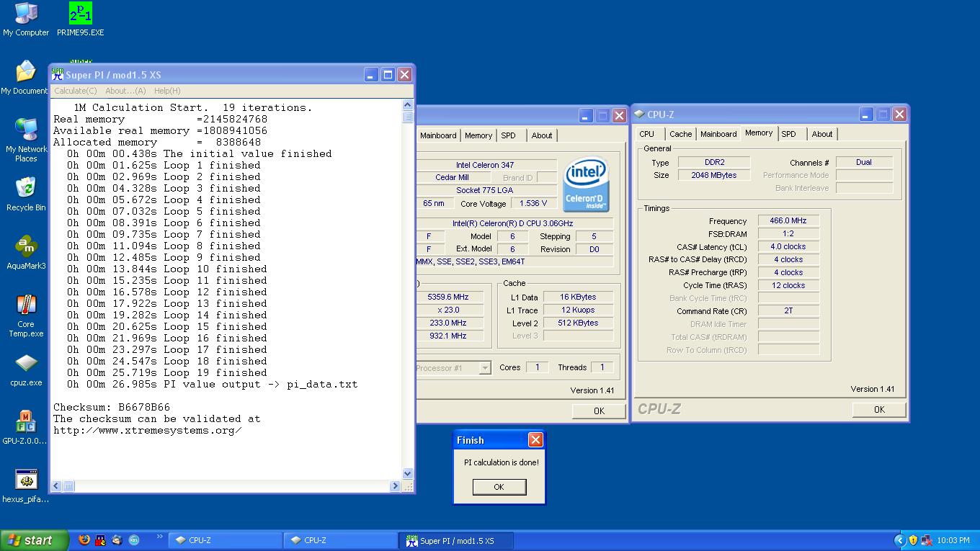Click OK in the left CPU-Z window
This screenshot has width=980, height=551.
599,411
